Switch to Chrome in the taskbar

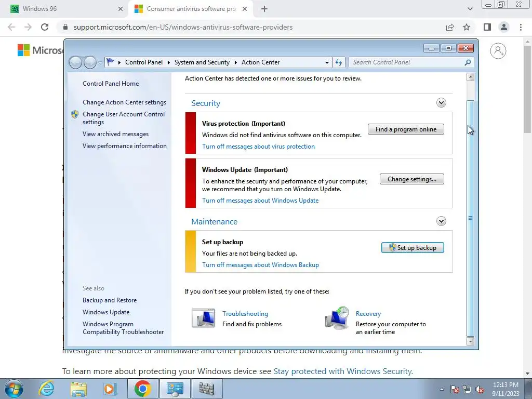tap(142, 389)
